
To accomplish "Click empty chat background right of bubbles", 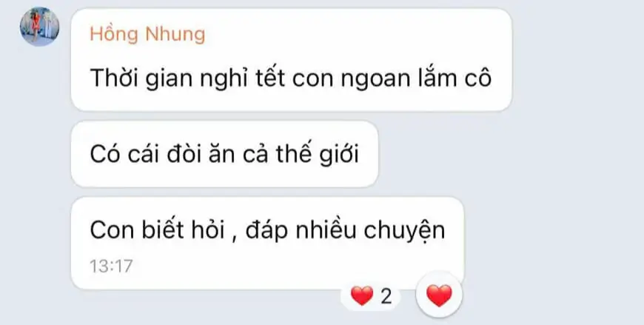I will [575, 164].
